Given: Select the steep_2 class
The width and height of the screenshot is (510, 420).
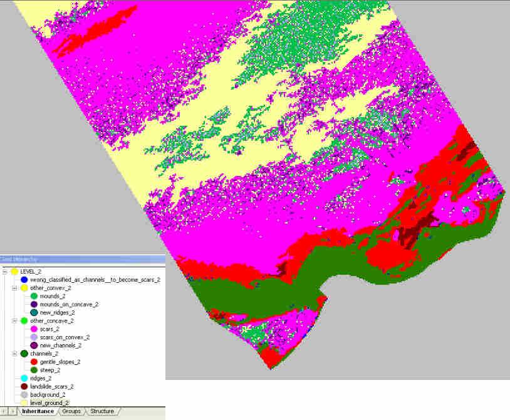Looking at the screenshot, I should click(x=50, y=370).
